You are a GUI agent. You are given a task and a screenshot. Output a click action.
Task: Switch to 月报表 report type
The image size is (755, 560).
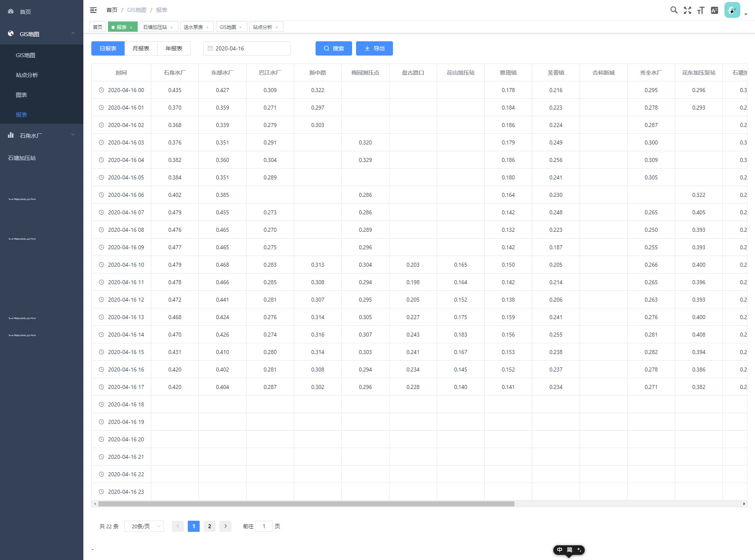(x=141, y=48)
